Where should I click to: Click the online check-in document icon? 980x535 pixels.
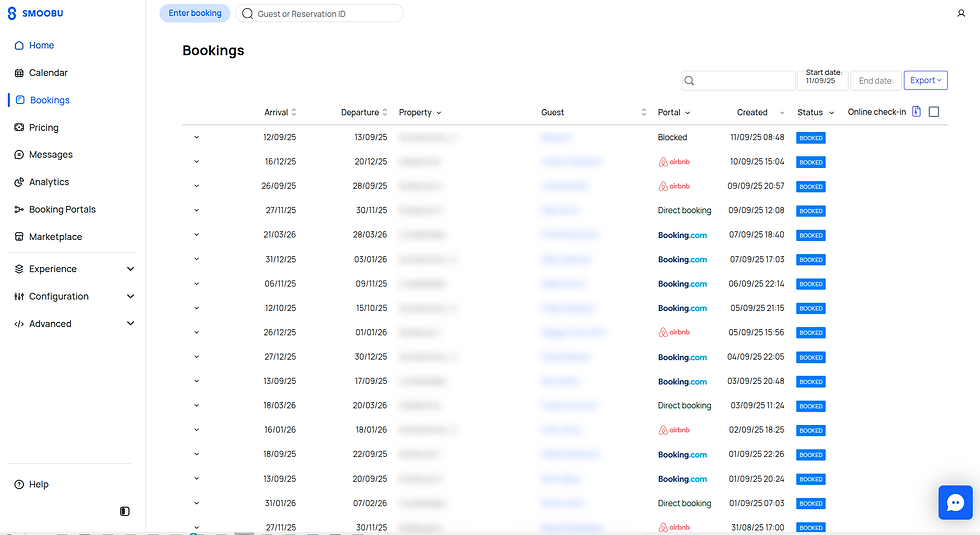[916, 112]
